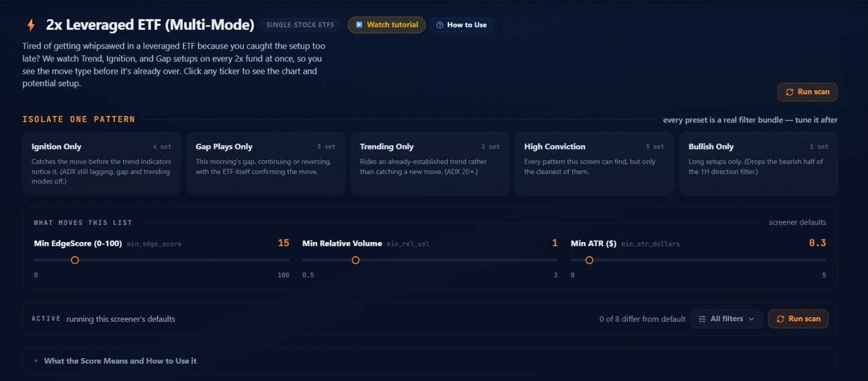Image resolution: width=868 pixels, height=381 pixels.
Task: Click the min_rel_vol parameter label
Action: (408, 244)
